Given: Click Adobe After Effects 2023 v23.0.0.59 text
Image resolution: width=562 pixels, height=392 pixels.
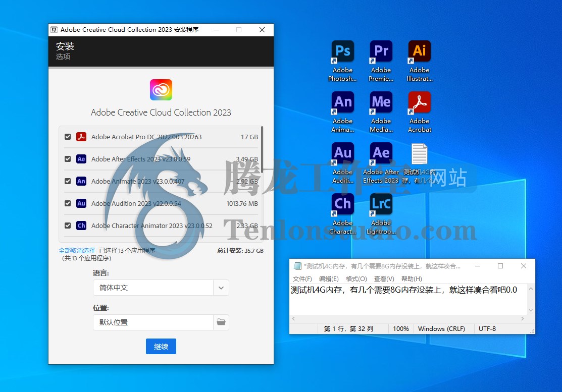Looking at the screenshot, I should click(x=141, y=159).
